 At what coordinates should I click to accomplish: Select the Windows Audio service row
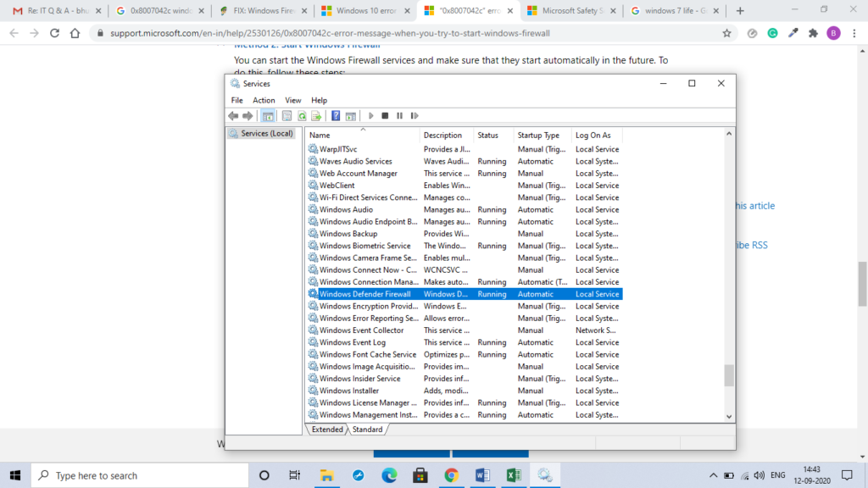click(346, 209)
